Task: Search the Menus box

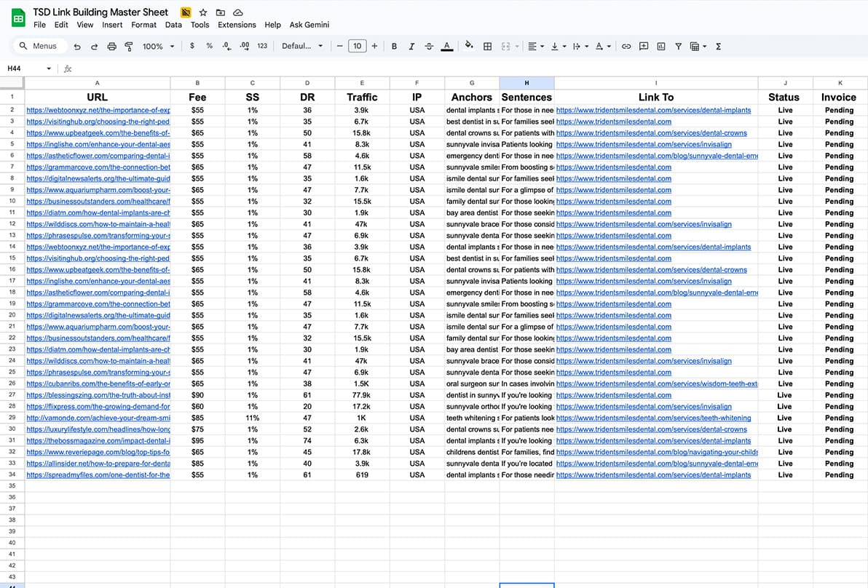Action: pos(39,46)
